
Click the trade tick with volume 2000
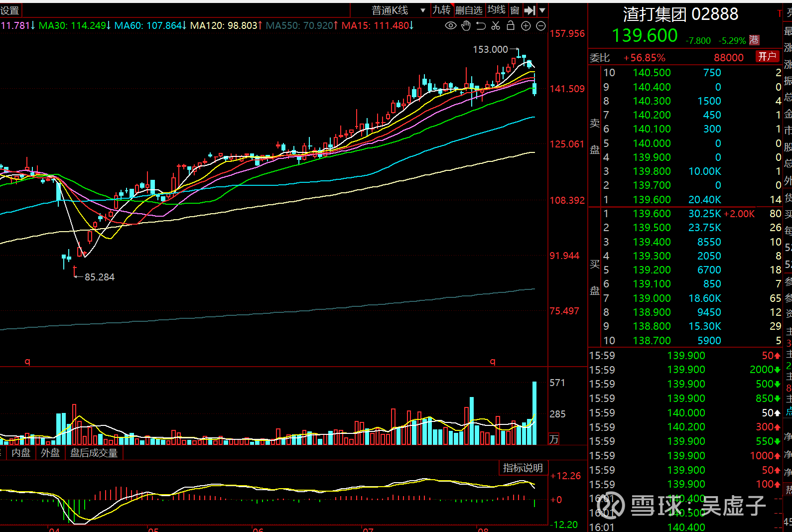point(685,370)
